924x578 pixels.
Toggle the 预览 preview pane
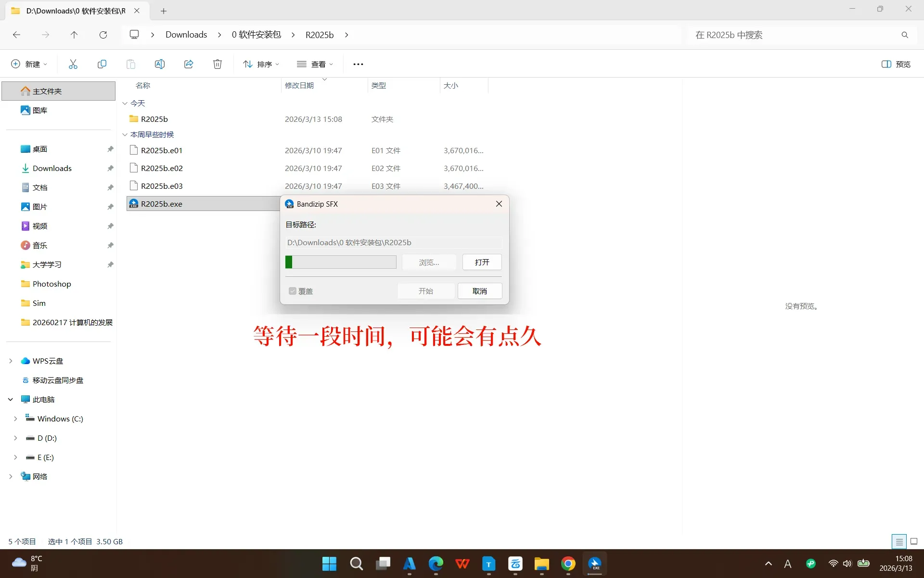point(896,64)
